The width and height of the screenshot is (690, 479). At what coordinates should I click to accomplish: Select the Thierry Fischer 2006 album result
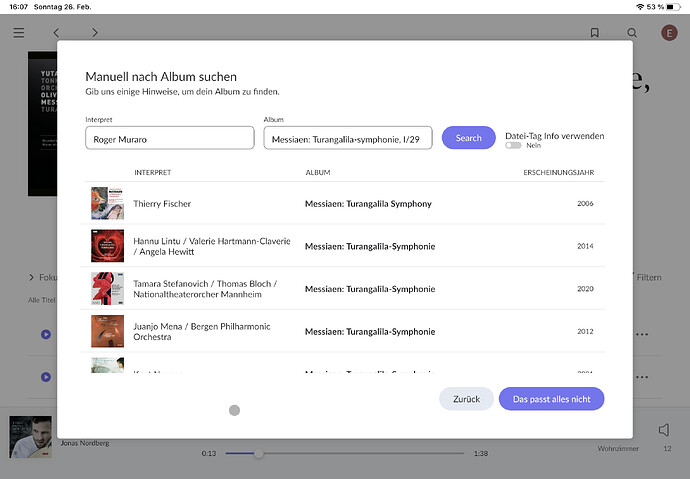click(345, 204)
